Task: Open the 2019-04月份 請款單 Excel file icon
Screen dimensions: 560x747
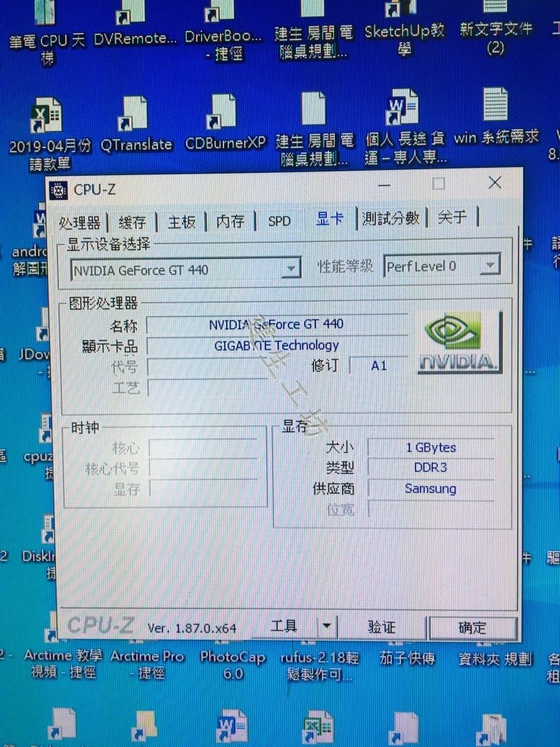Action: coord(47,115)
